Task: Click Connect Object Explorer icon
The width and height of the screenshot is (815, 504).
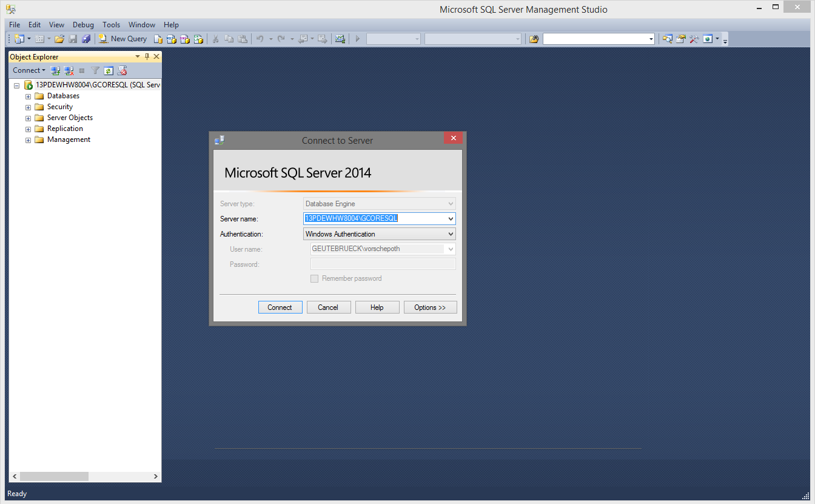Action: [55, 70]
